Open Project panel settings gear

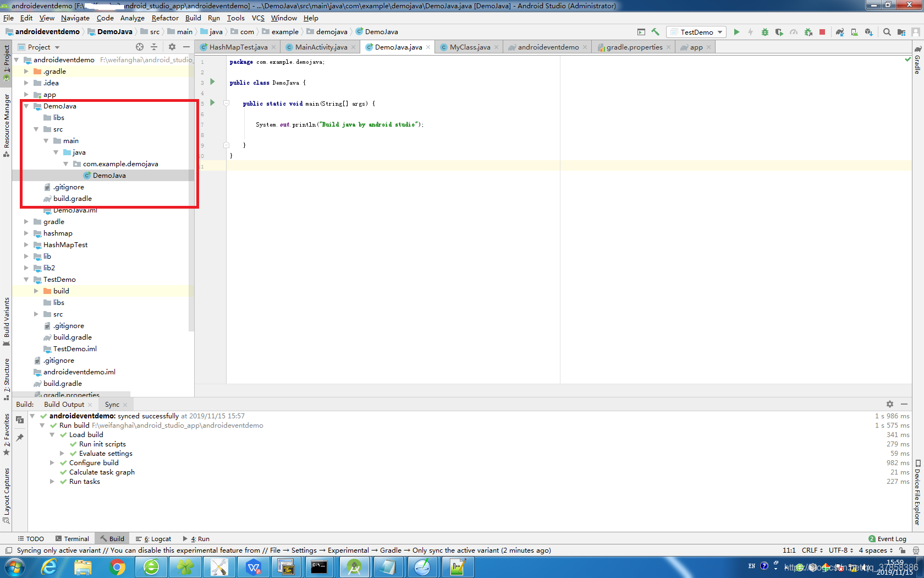click(172, 47)
